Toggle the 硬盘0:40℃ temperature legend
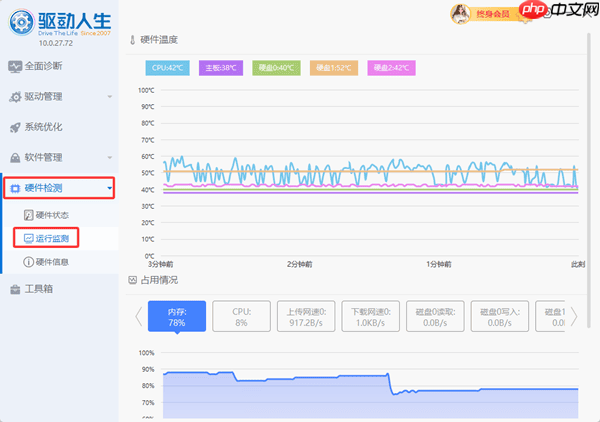 pyautogui.click(x=276, y=68)
